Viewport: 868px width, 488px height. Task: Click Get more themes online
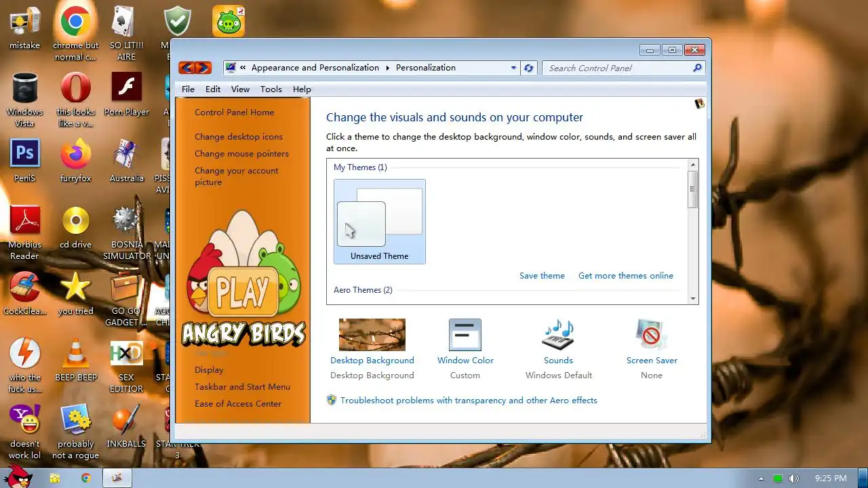(626, 276)
